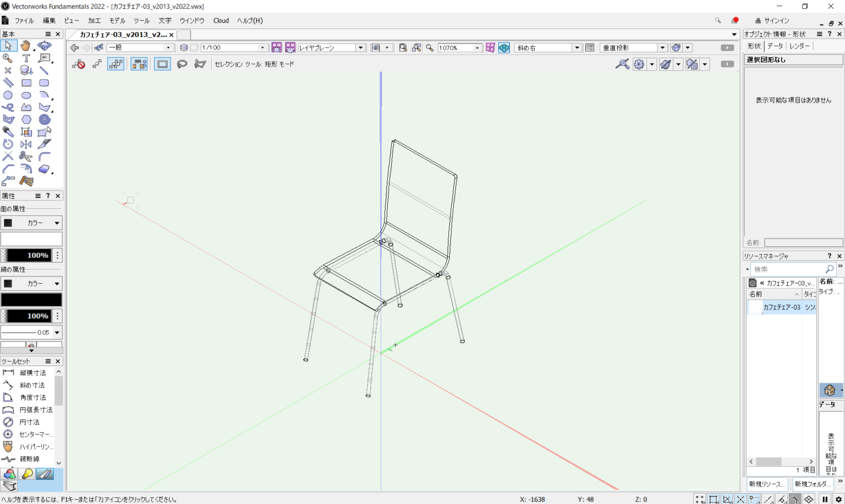Pick the Rectangle drawing tool
Image resolution: width=845 pixels, height=504 pixels.
[x=26, y=83]
